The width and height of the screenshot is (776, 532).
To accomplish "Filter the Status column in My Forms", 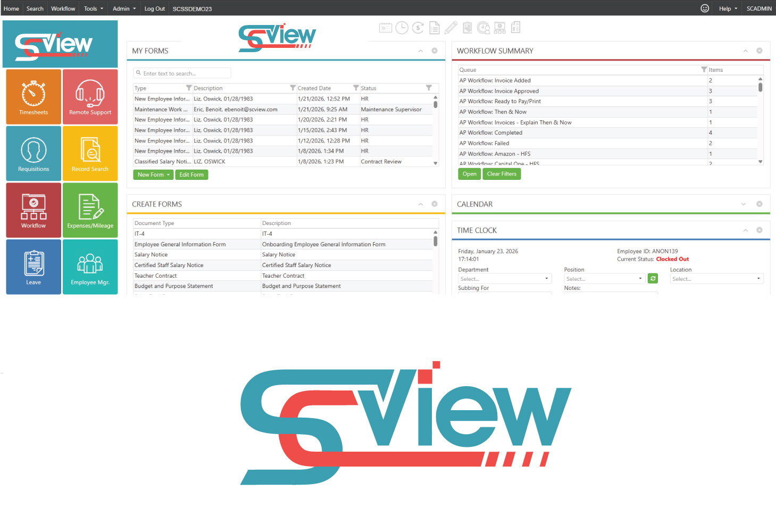I will [x=429, y=88].
